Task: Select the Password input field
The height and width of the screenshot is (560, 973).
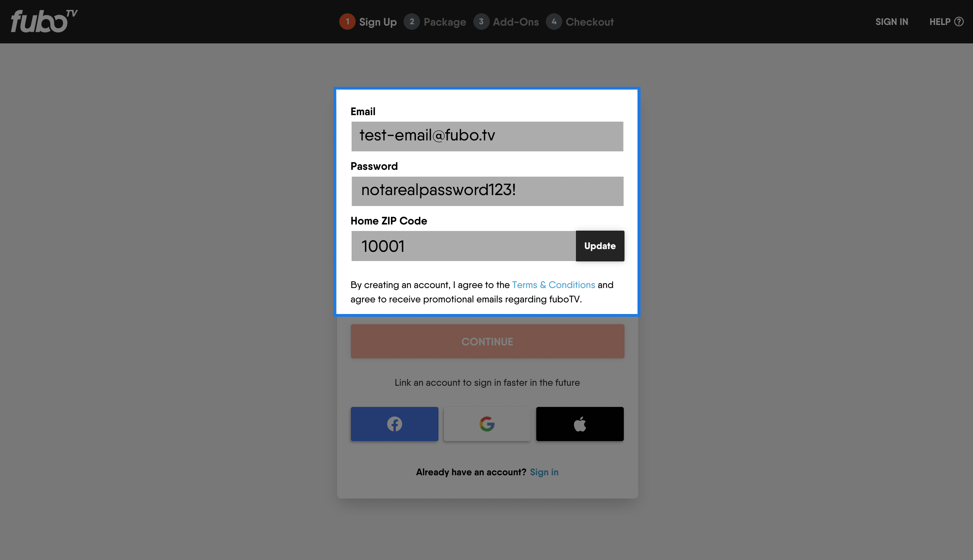Action: tap(487, 191)
